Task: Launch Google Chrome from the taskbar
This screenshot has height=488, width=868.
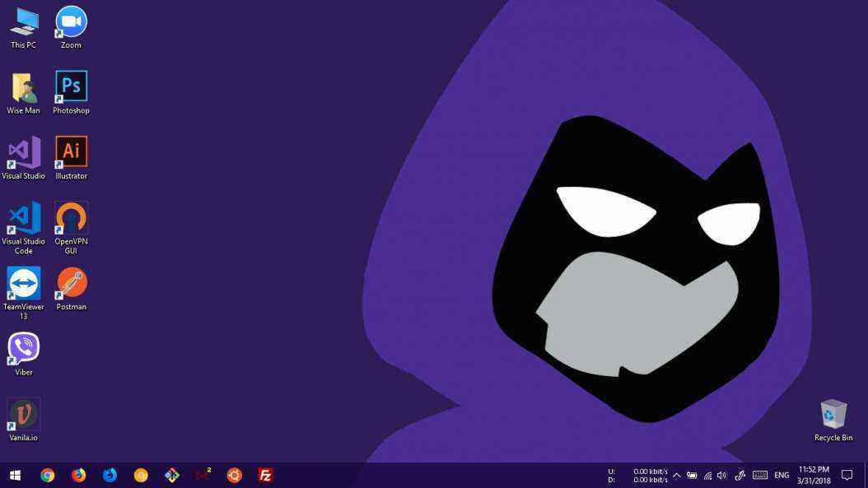Action: click(48, 476)
